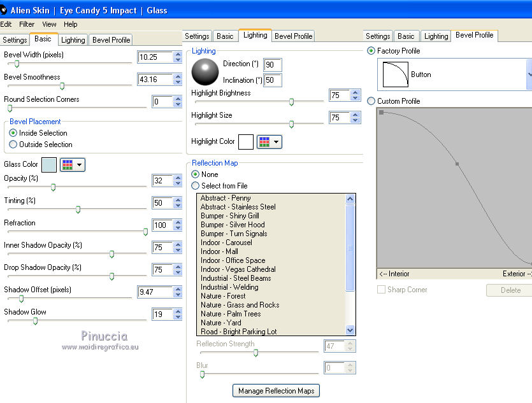Click the Alien Skin title bar icon
This screenshot has height=403, width=532.
4,10
